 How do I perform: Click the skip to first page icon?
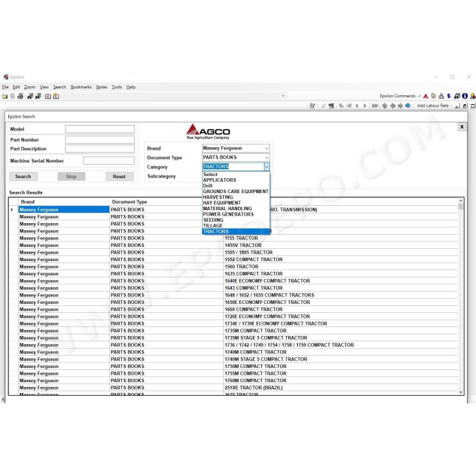point(375,105)
